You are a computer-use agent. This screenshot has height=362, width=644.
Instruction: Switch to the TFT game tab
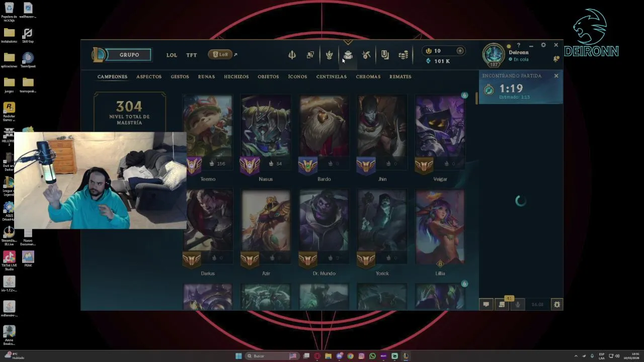tap(192, 55)
